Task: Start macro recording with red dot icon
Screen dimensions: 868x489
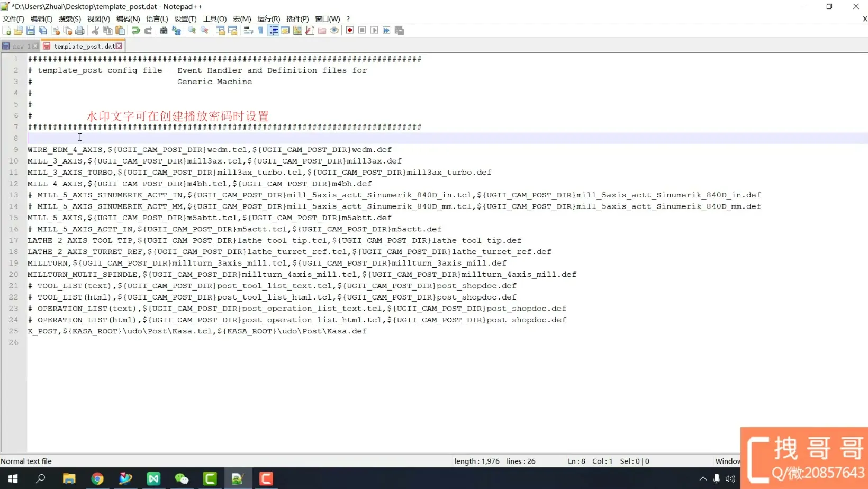Action: 350,31
